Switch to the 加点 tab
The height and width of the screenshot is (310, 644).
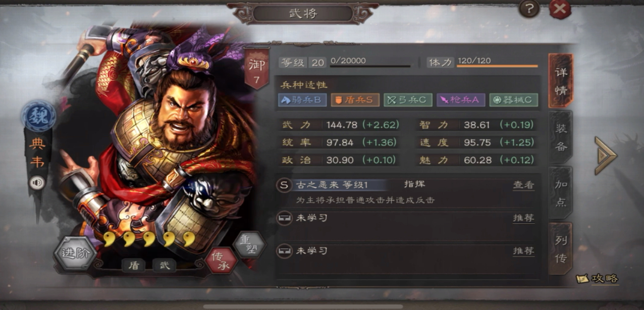point(561,192)
